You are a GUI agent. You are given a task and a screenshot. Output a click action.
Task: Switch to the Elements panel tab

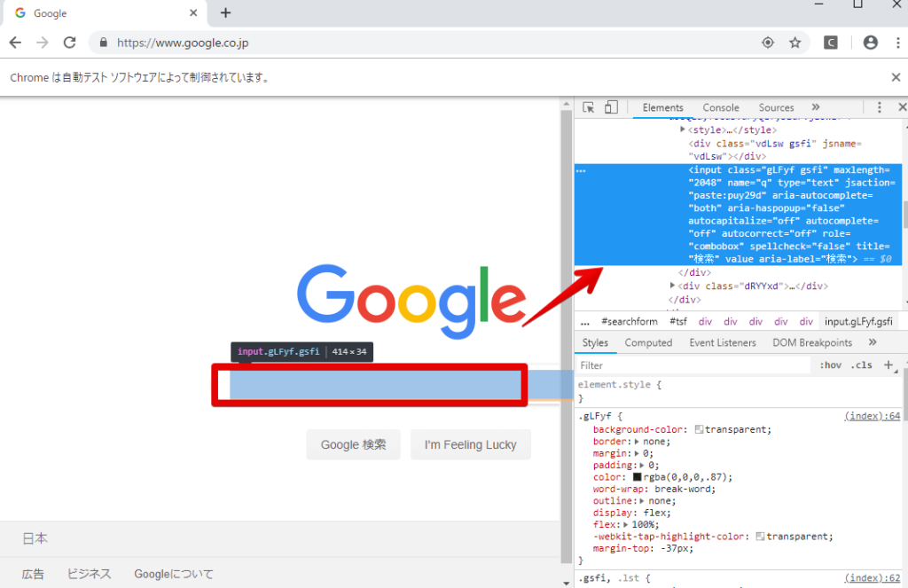[662, 107]
